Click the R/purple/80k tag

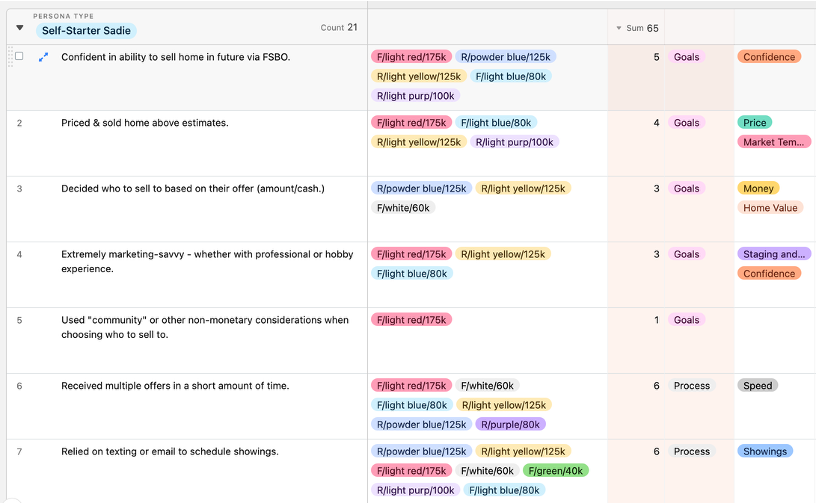510,424
